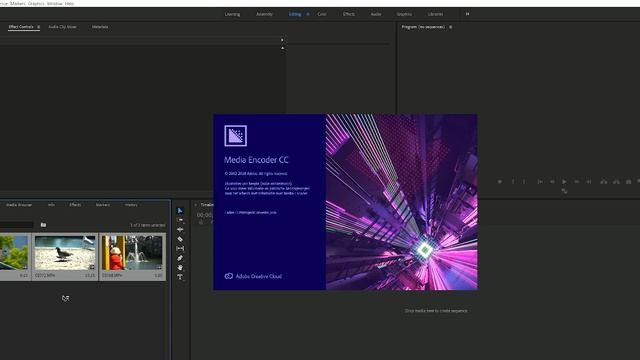Open the Effects tab in lower-left panel
This screenshot has height=360, width=640.
[x=75, y=205]
